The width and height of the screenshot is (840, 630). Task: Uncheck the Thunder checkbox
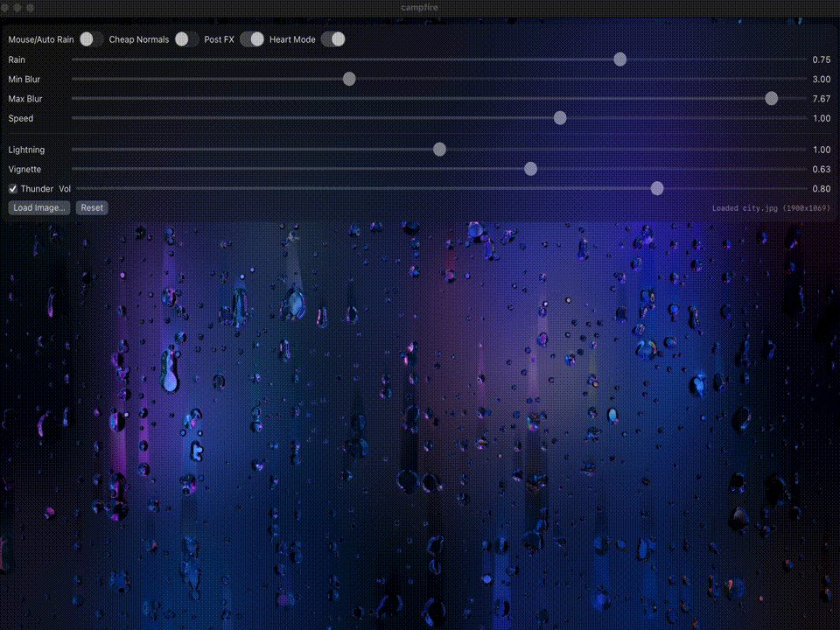(11, 188)
